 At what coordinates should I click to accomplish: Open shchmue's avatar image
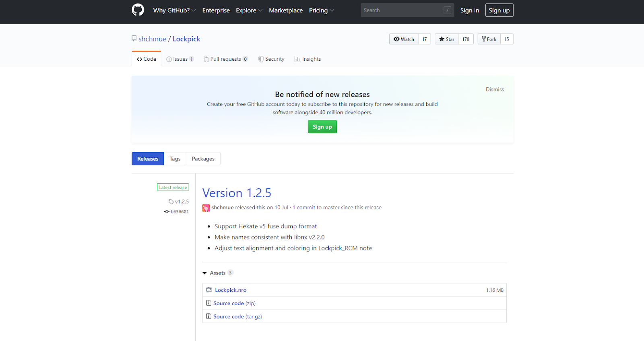coord(206,208)
